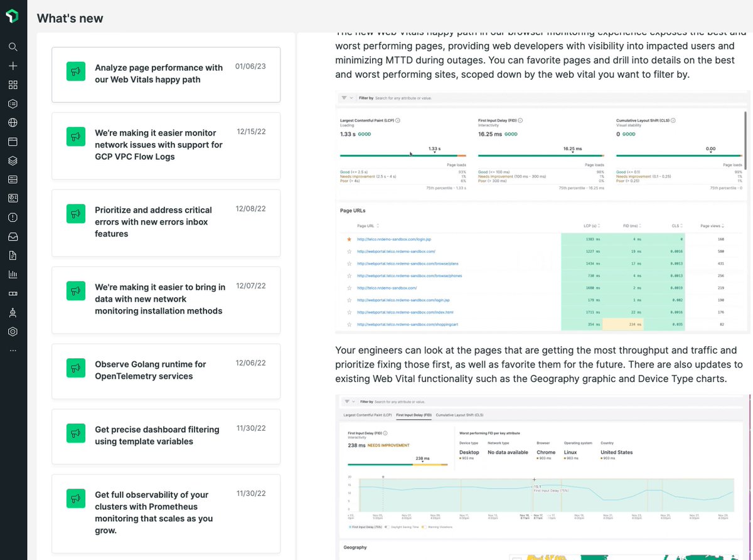The image size is (753, 560).
Task: Open the hexagon list entities icon
Action: coord(13,103)
